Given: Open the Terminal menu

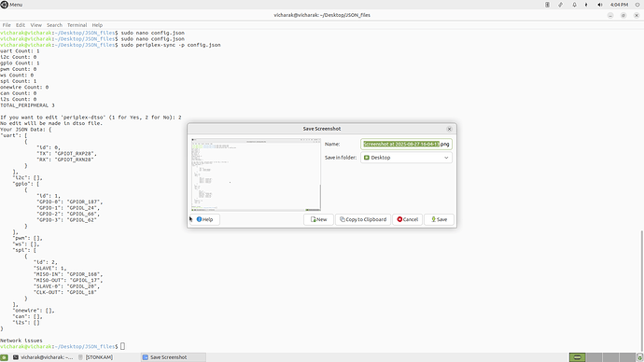Looking at the screenshot, I should 77,25.
